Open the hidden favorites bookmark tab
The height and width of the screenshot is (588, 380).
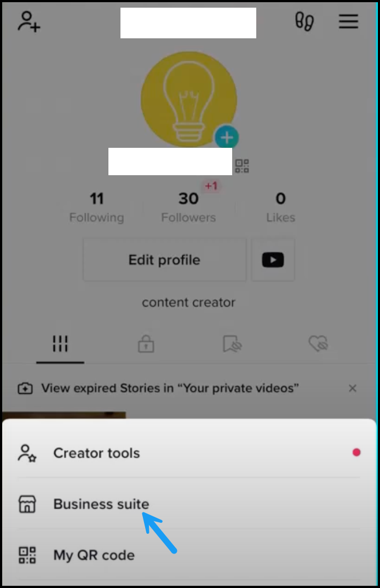[x=232, y=343]
